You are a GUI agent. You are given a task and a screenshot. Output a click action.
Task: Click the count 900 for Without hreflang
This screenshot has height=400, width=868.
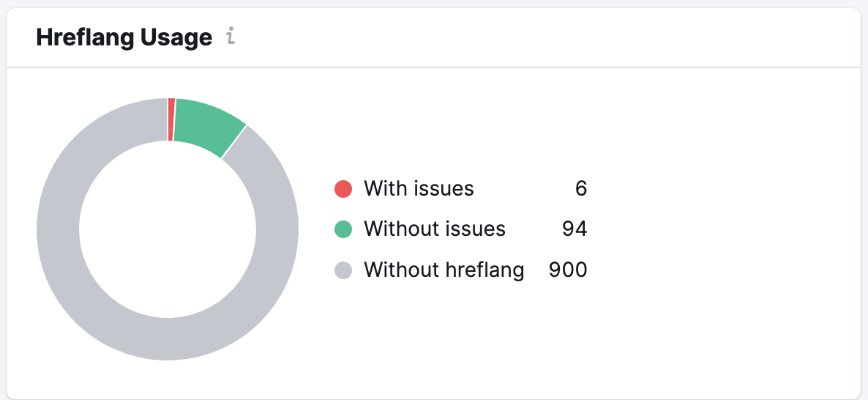(x=568, y=270)
